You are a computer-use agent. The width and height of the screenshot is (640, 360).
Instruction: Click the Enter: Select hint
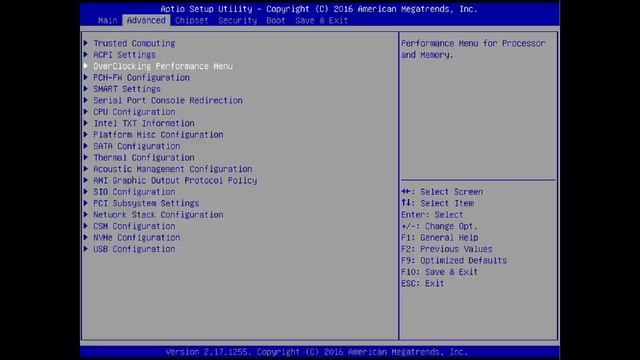(432, 215)
